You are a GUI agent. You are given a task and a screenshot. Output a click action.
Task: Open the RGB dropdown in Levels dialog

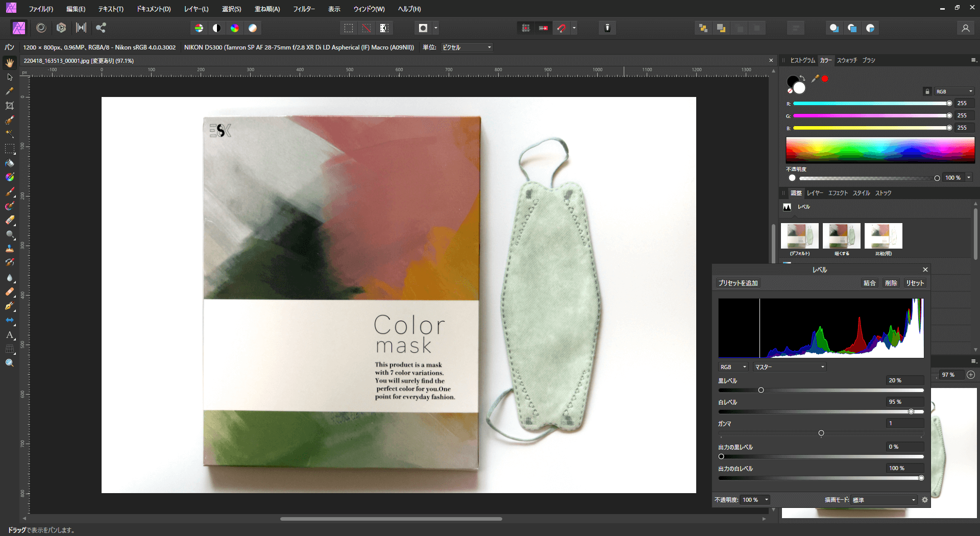[x=733, y=367]
